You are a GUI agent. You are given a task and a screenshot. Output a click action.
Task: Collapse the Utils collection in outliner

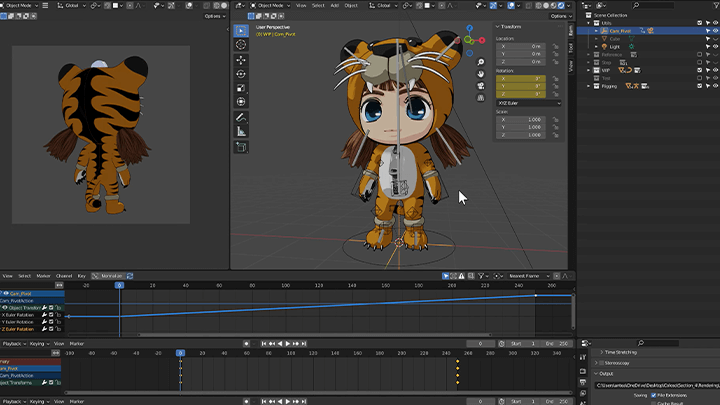589,23
